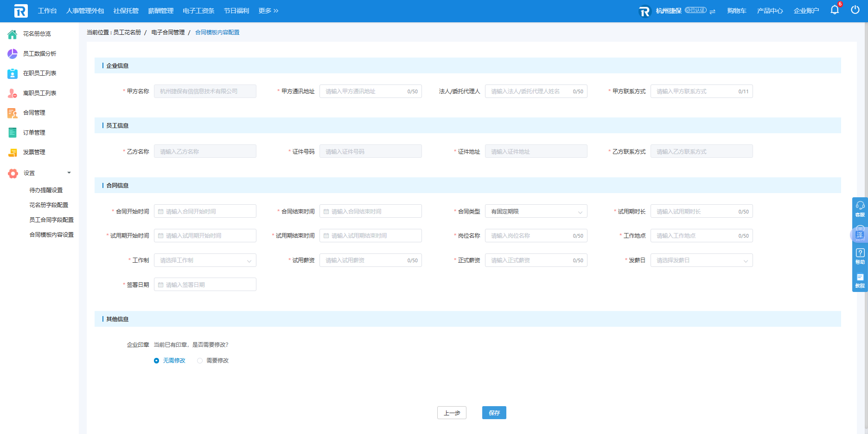This screenshot has width=868, height=434.
Task: Open the 工作制 dropdown selector
Action: click(x=204, y=260)
